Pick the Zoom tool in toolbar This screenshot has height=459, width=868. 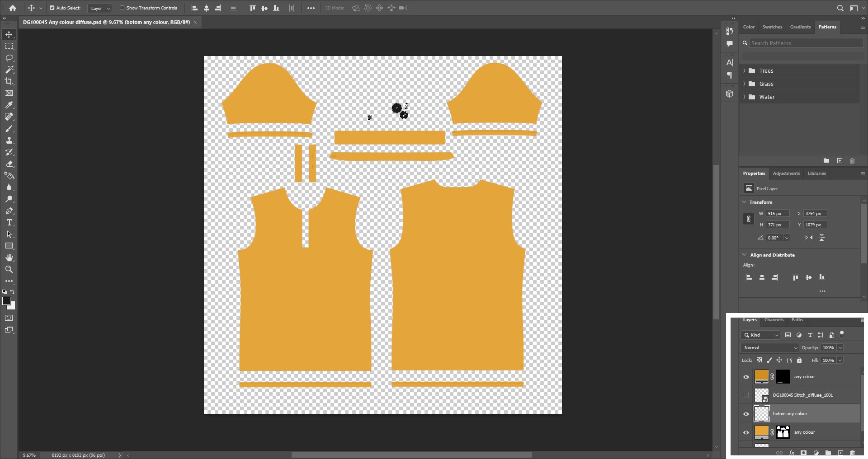coord(9,269)
